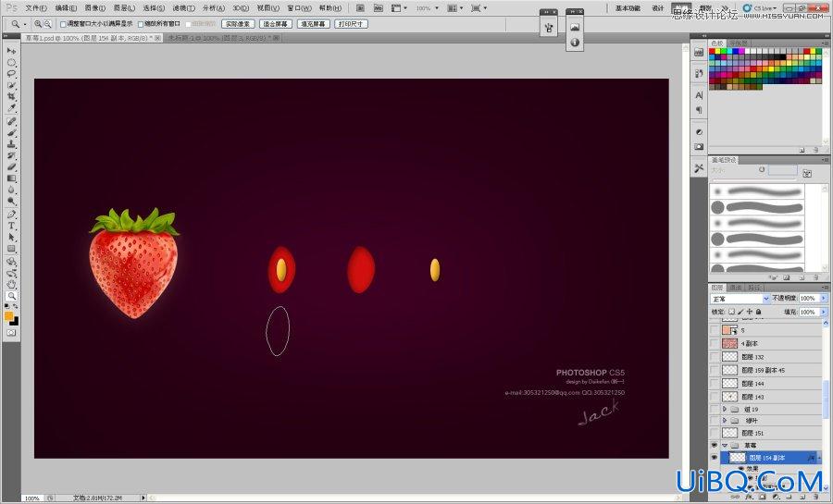Select the Rectangle shape tool

[x=11, y=248]
